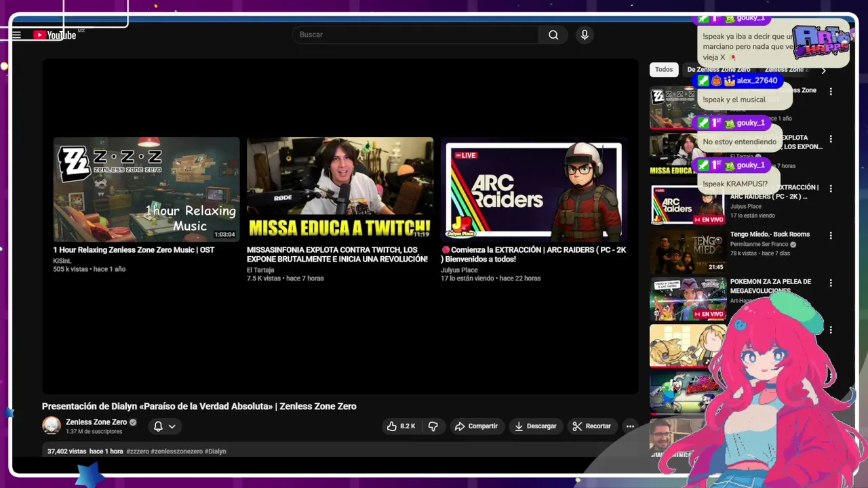Viewport: 868px width, 488px height.
Task: Clip the video using Recortar
Action: [592, 426]
